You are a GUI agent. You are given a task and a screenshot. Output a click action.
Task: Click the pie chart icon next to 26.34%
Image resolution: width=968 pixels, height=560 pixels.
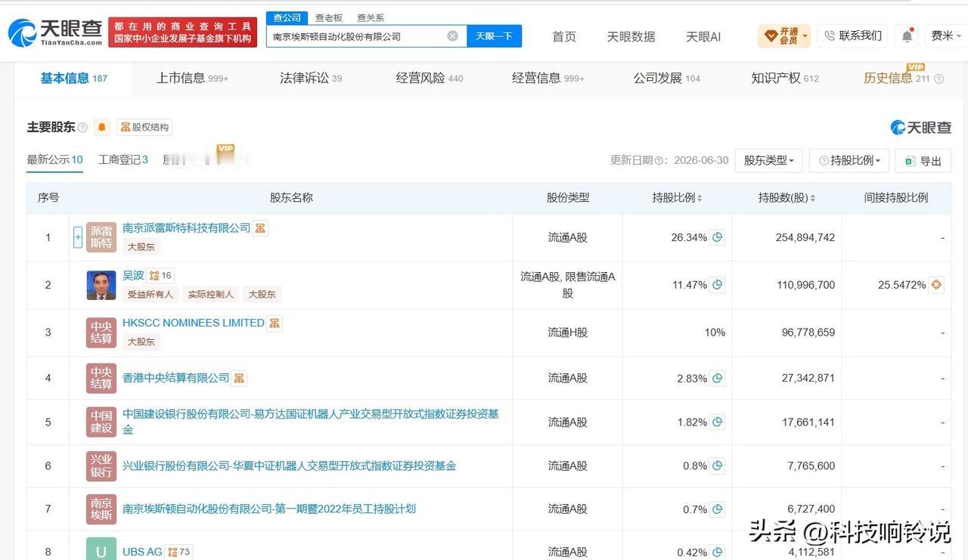point(717,237)
